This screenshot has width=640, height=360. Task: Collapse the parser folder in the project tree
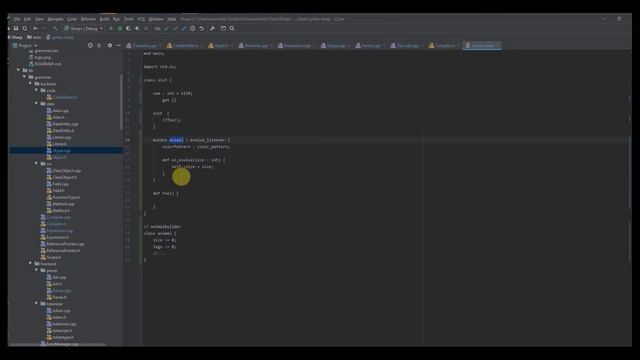[x=37, y=270]
